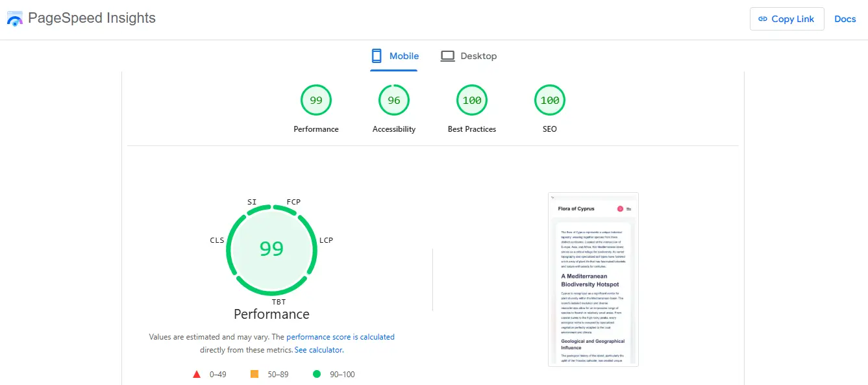Switch to the Mobile tab
Viewport: 868px width, 385px height.
click(395, 56)
